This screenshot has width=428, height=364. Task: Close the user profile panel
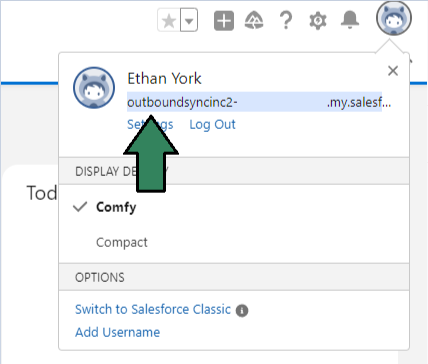[x=393, y=71]
